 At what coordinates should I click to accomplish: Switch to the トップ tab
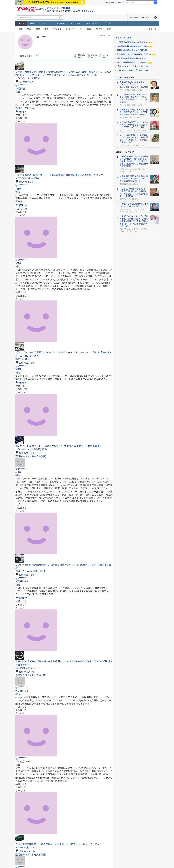21,24
